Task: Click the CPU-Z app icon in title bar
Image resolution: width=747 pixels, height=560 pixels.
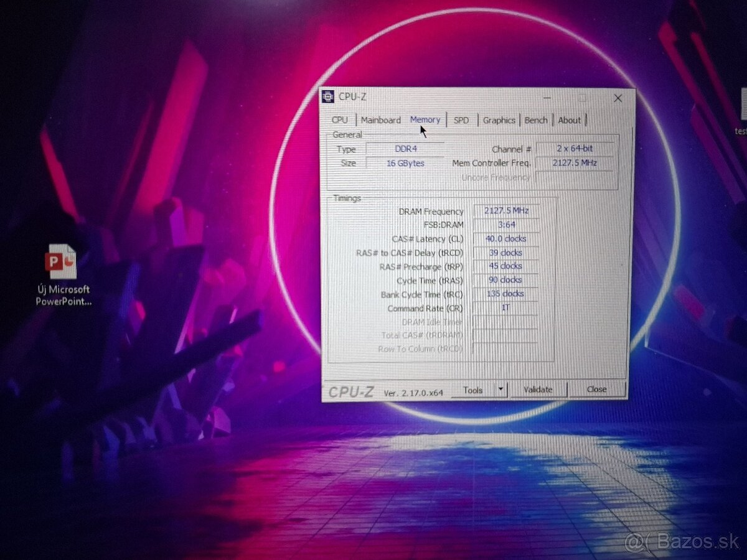Action: coord(329,96)
